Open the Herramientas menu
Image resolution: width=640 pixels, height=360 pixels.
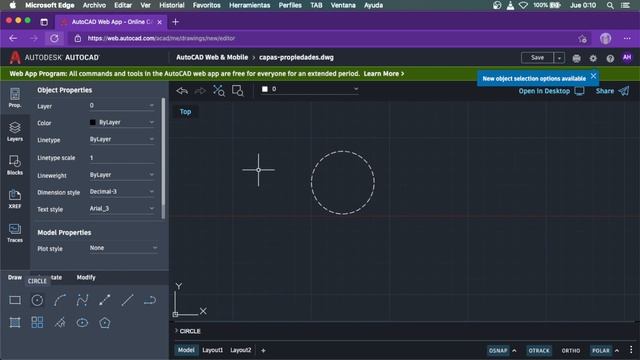pyautogui.click(x=249, y=5)
